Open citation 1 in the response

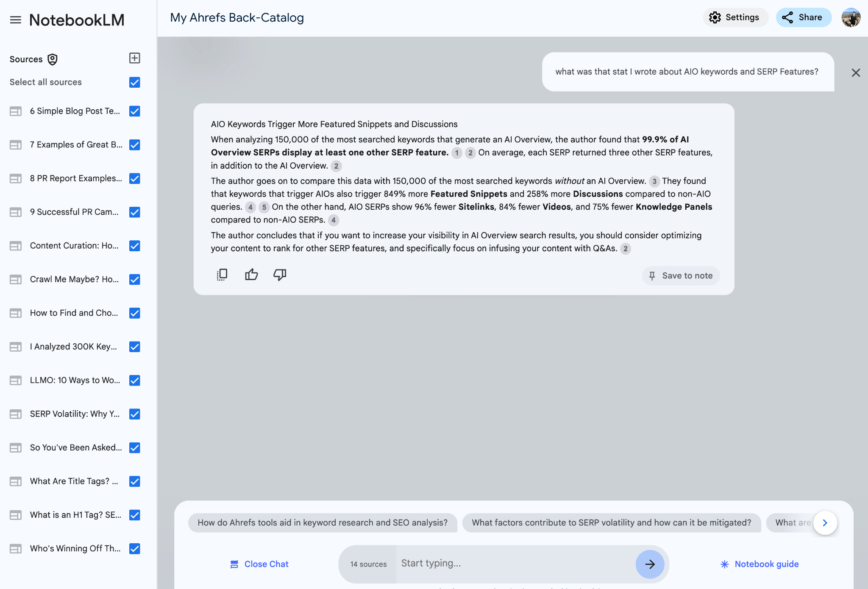(456, 153)
